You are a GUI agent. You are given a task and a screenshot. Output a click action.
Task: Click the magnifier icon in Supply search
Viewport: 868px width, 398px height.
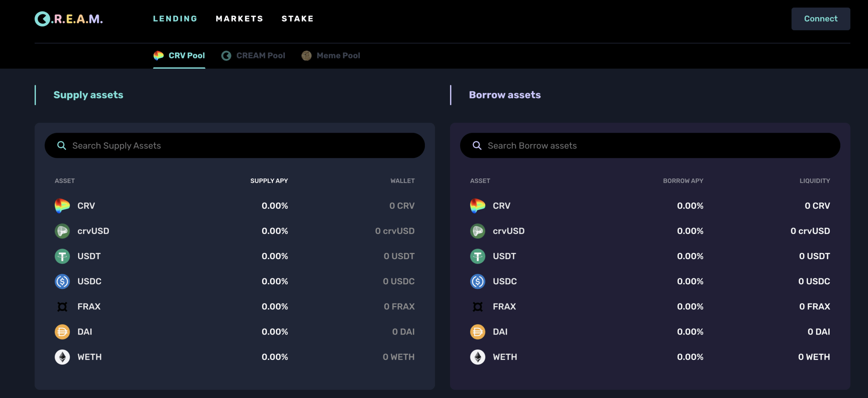click(x=61, y=146)
